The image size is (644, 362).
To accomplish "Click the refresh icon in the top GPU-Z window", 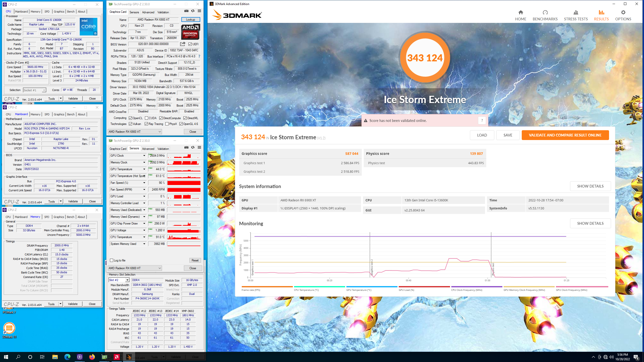I will point(193,11).
